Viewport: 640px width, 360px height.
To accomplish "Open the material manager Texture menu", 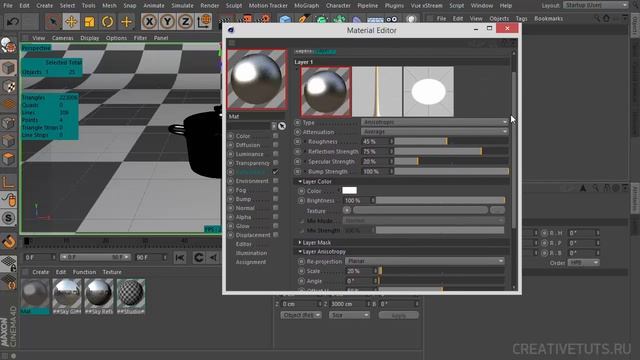I will [x=112, y=272].
